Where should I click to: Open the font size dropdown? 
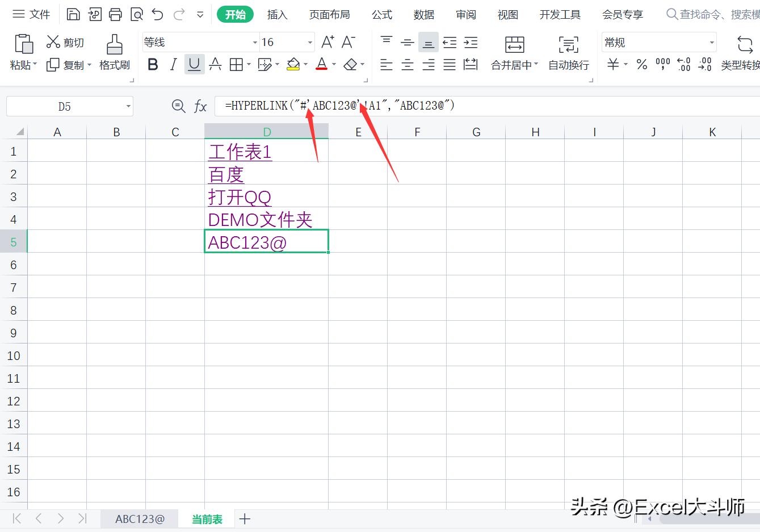pos(309,41)
